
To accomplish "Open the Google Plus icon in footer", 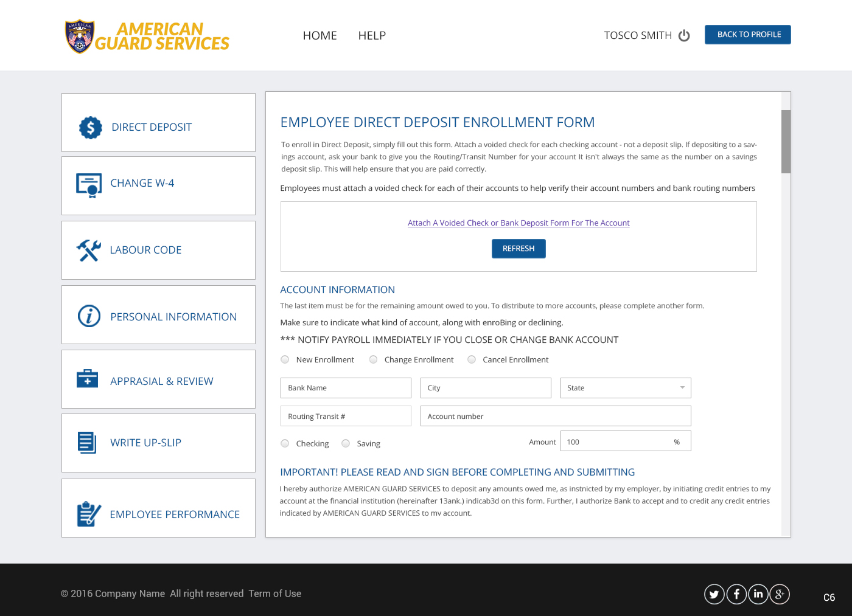I will (x=780, y=594).
